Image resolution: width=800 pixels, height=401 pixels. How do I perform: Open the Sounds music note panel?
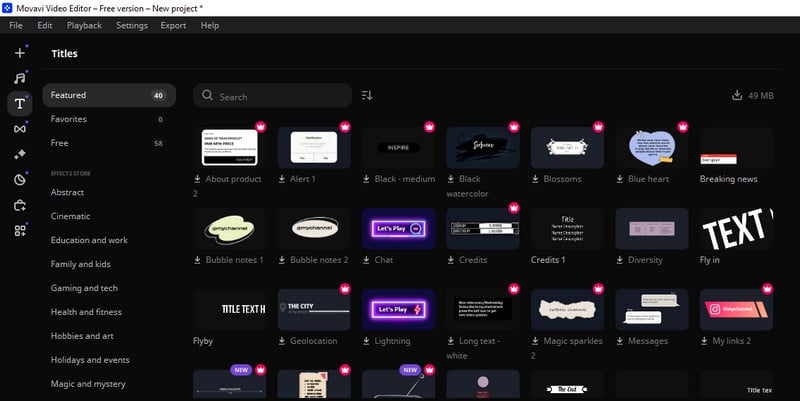(x=20, y=78)
